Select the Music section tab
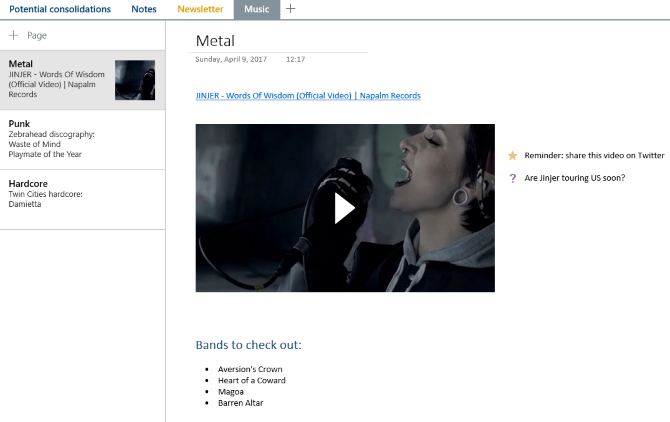Screen dimensions: 670x422 [256, 9]
